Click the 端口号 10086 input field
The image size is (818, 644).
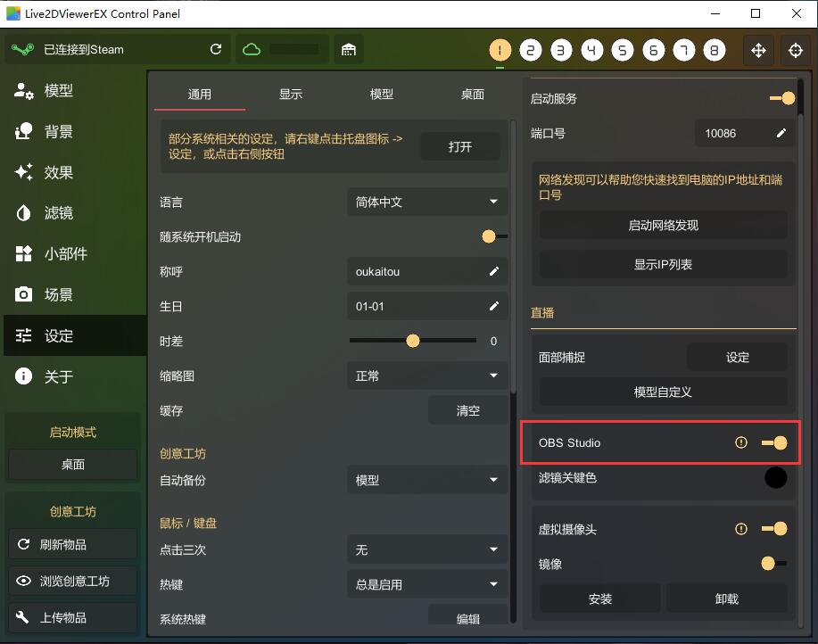[745, 133]
